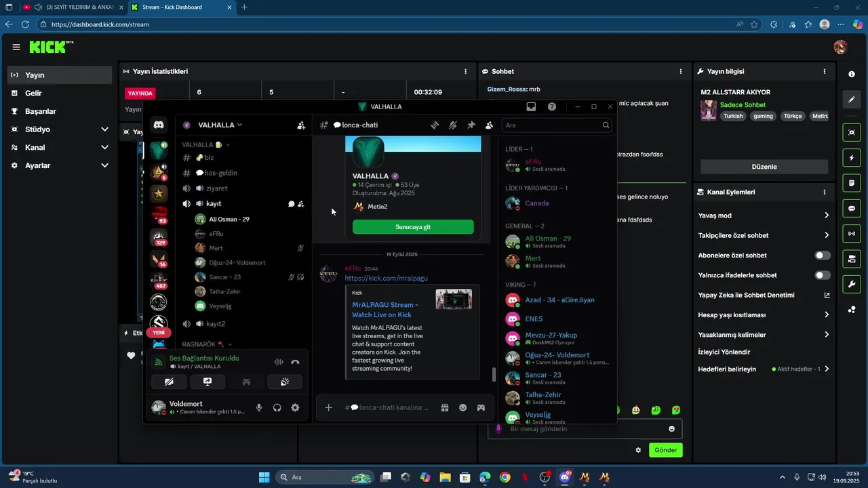
Task: Click the broadcast signal icon in Kick right toolbar
Action: pyautogui.click(x=852, y=234)
